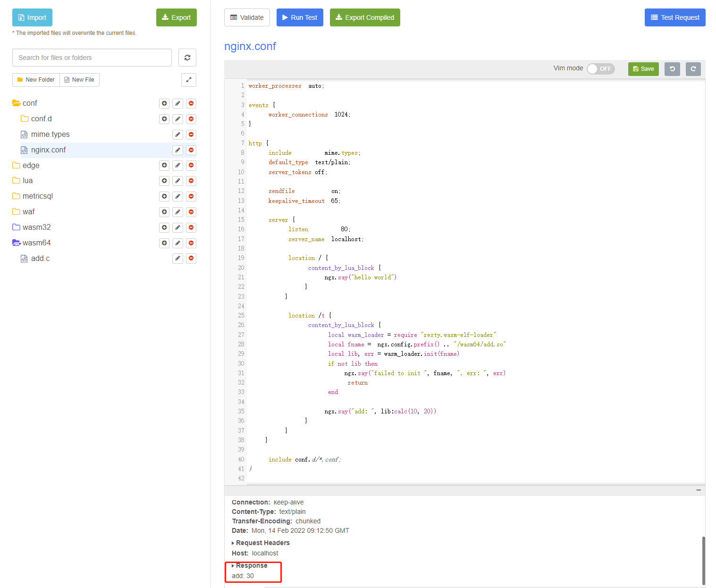Click add icon for wasm32 folder
This screenshot has width=716, height=588.
164,227
